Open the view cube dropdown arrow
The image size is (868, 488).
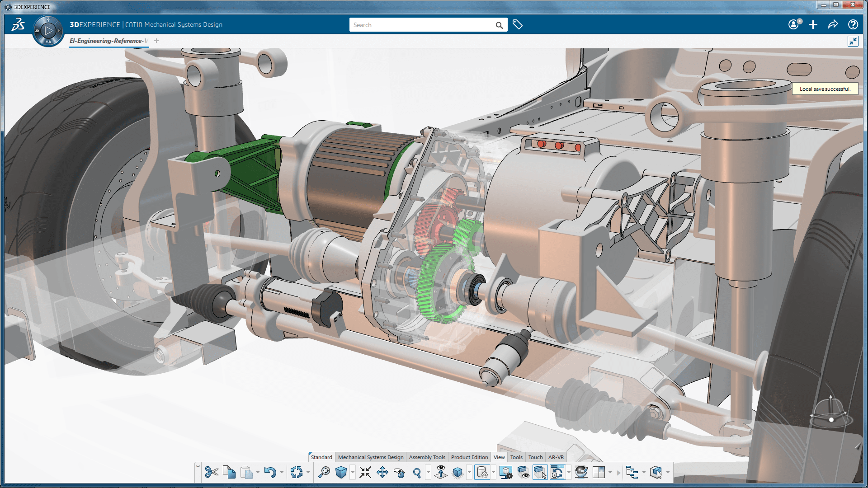(x=353, y=473)
